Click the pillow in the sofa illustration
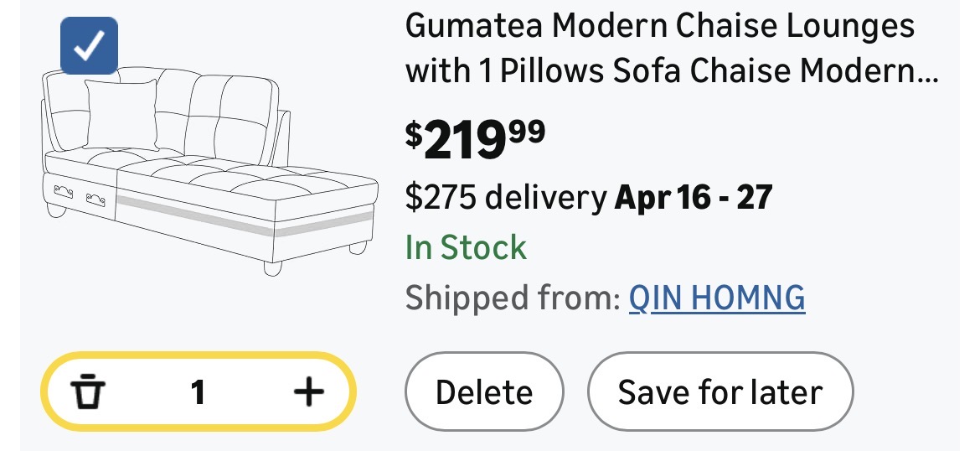The image size is (980, 451). [120, 113]
